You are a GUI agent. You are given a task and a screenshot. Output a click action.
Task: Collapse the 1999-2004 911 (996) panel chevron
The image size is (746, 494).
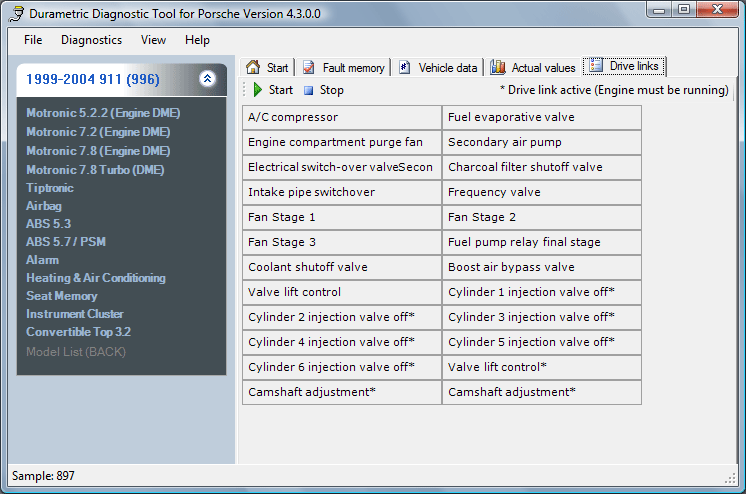pos(207,79)
